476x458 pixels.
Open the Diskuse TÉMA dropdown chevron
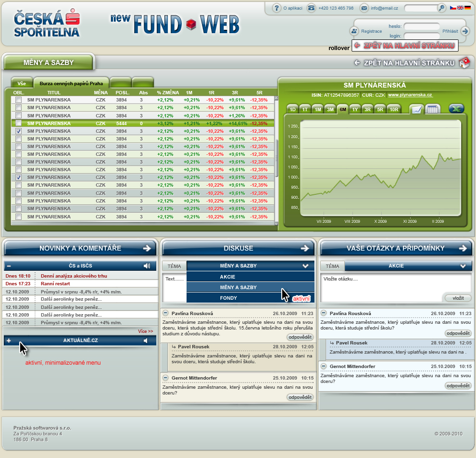(x=305, y=266)
